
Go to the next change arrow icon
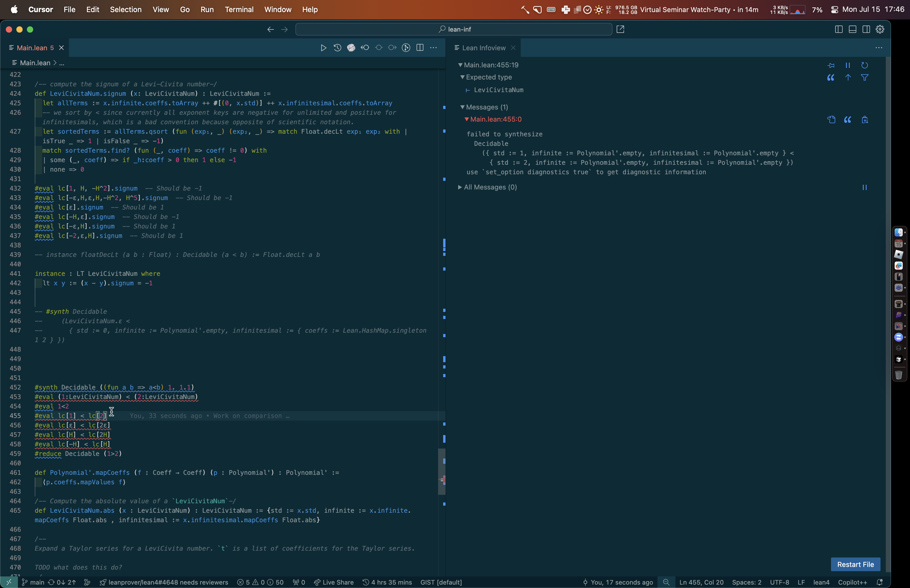click(x=392, y=48)
